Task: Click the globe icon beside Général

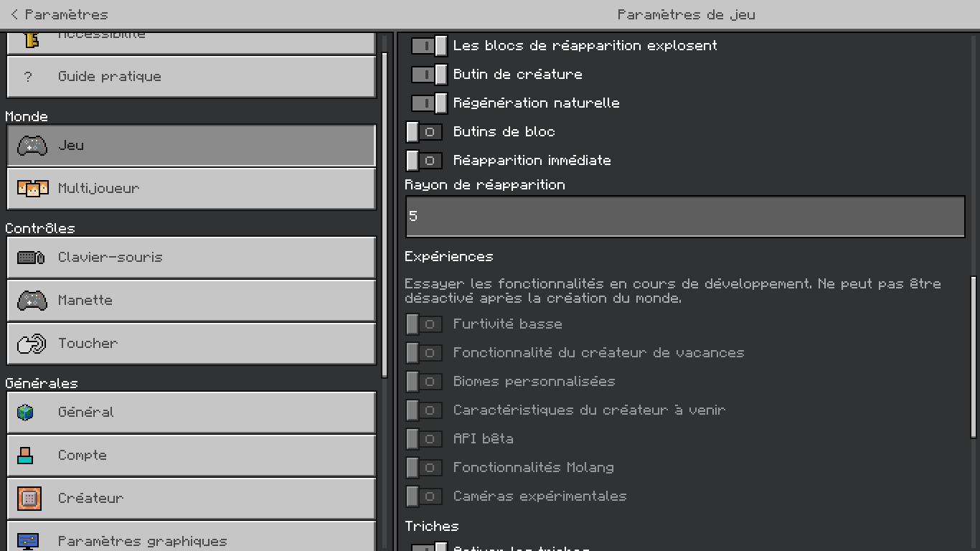Action: [x=26, y=413]
